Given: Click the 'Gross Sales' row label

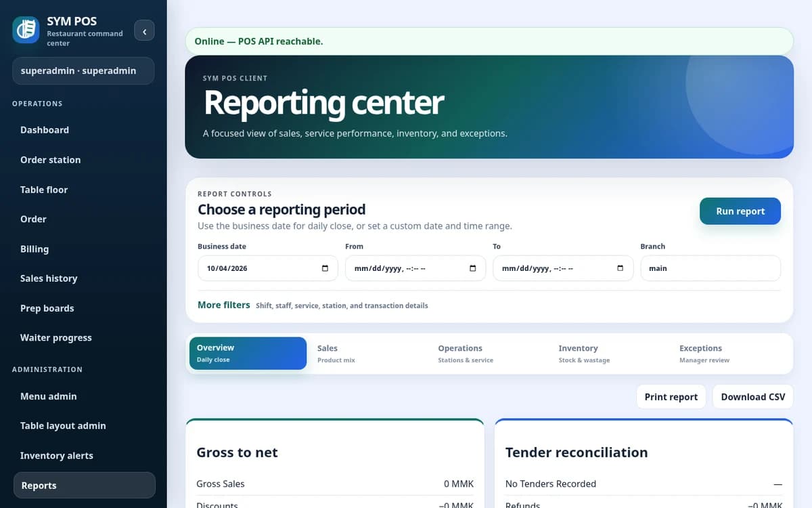Looking at the screenshot, I should 221,484.
